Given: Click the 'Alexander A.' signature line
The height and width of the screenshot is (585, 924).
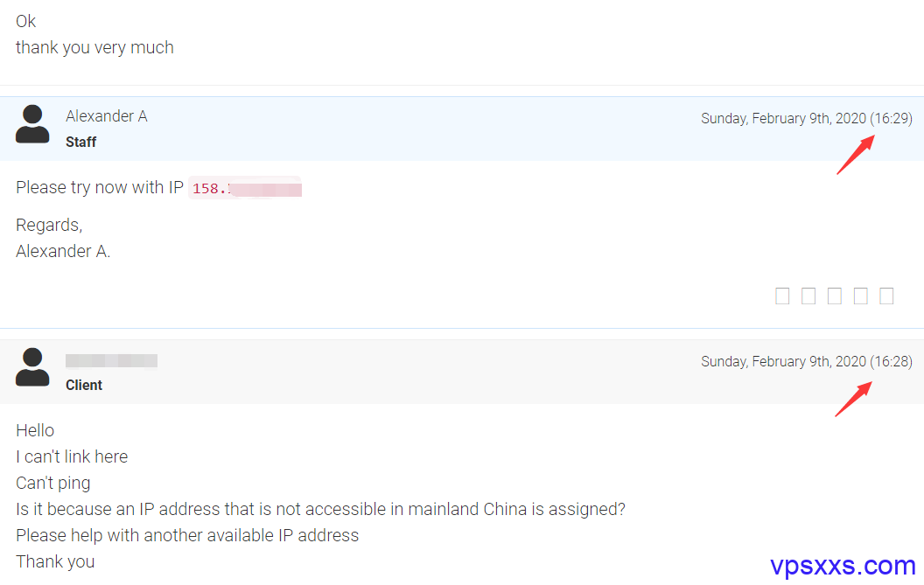Looking at the screenshot, I should 63,252.
